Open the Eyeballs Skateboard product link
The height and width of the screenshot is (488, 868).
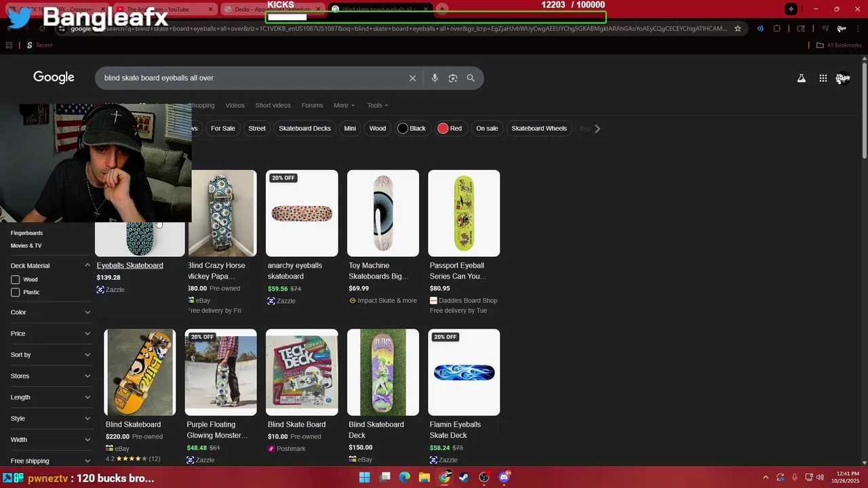coord(130,266)
